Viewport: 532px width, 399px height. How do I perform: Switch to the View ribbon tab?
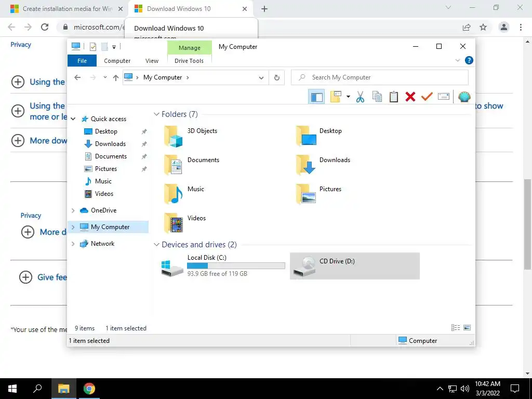click(x=152, y=61)
